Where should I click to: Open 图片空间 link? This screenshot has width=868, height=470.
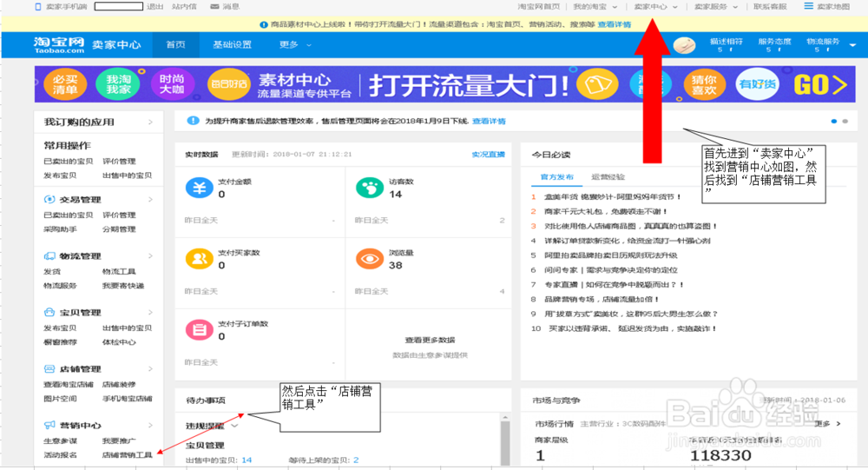click(x=61, y=399)
